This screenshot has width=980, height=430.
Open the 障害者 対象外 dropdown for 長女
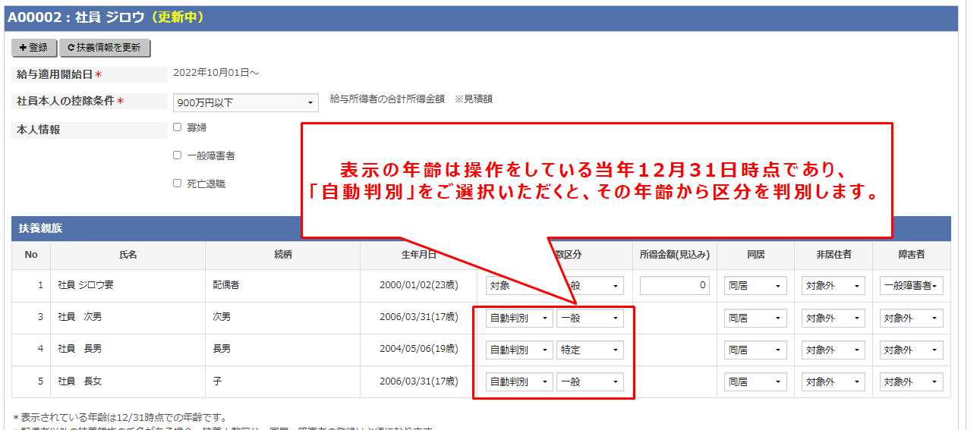click(x=911, y=382)
